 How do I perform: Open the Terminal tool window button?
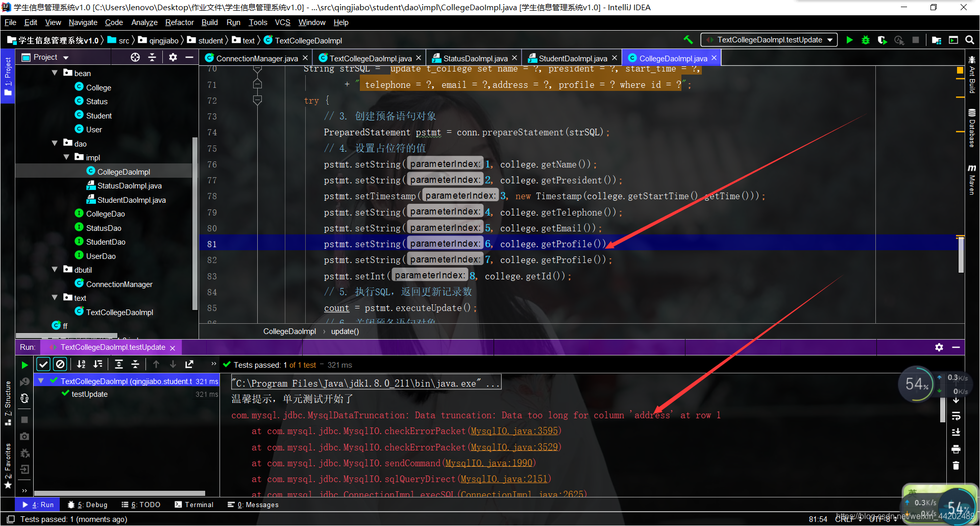pyautogui.click(x=194, y=505)
